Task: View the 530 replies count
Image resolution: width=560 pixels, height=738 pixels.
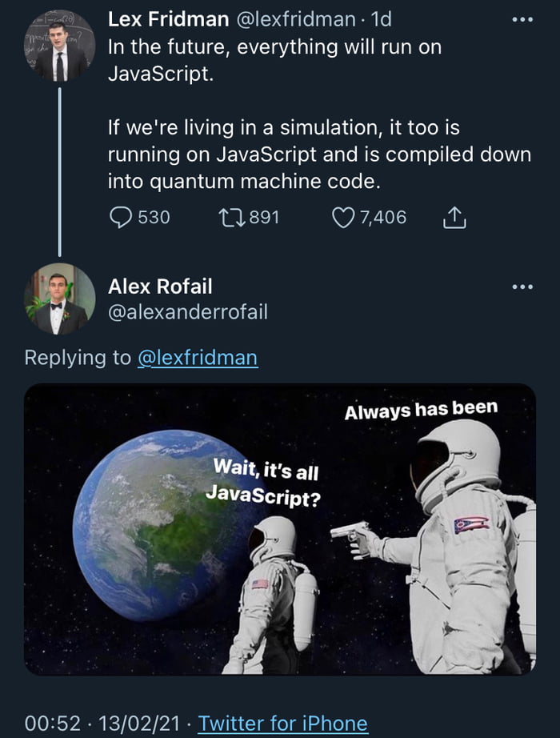Action: click(154, 217)
